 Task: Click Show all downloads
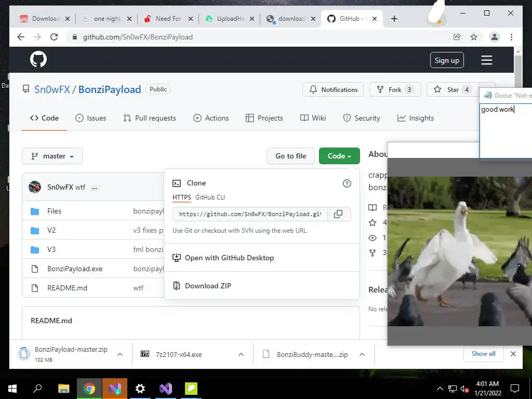click(x=484, y=354)
